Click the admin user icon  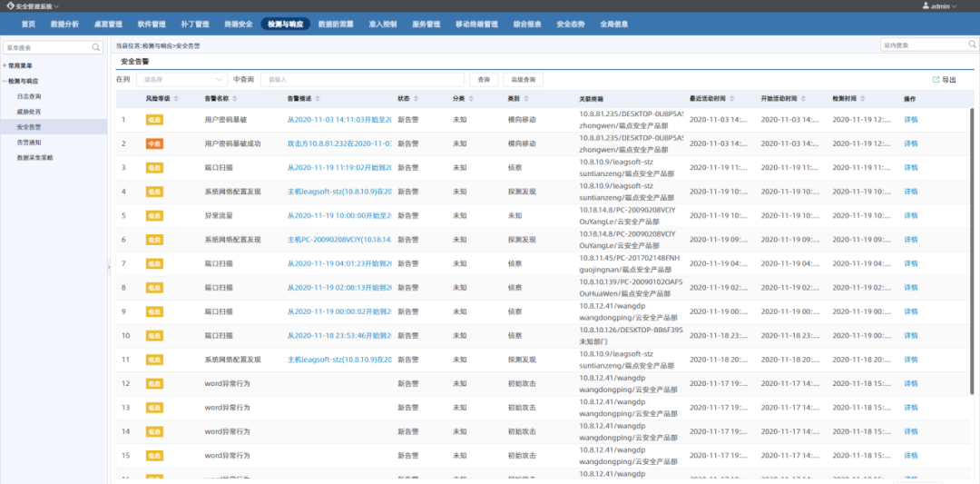[926, 5]
